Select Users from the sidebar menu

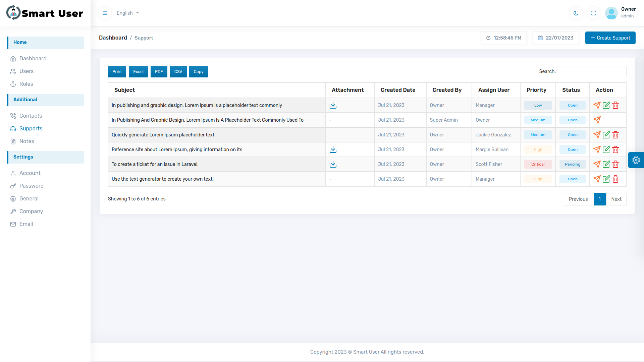[26, 71]
